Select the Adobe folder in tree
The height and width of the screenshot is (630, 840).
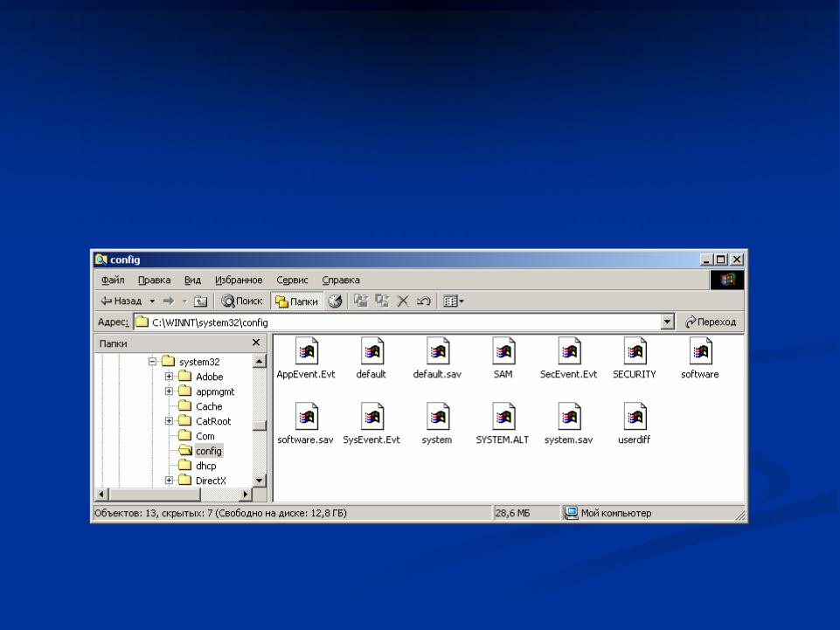tap(210, 377)
